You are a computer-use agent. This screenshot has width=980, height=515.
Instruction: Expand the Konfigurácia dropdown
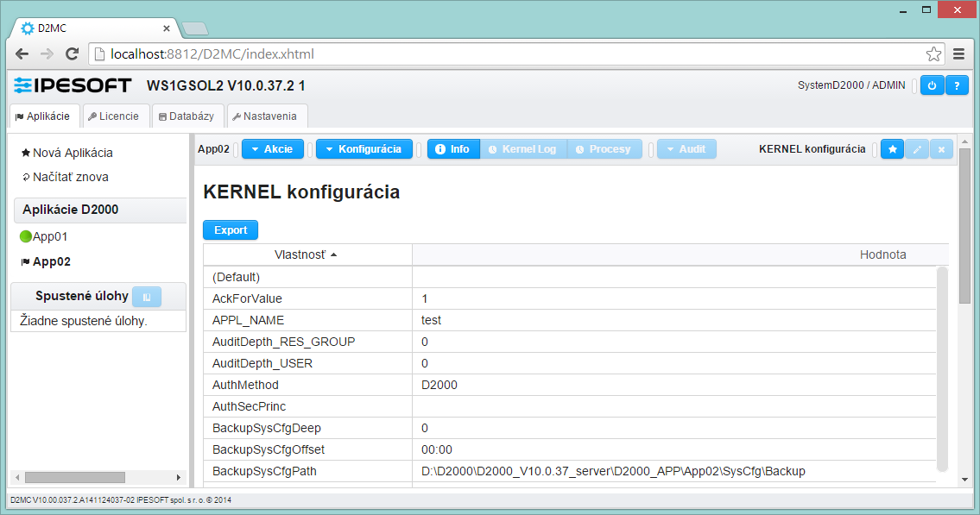pyautogui.click(x=363, y=149)
